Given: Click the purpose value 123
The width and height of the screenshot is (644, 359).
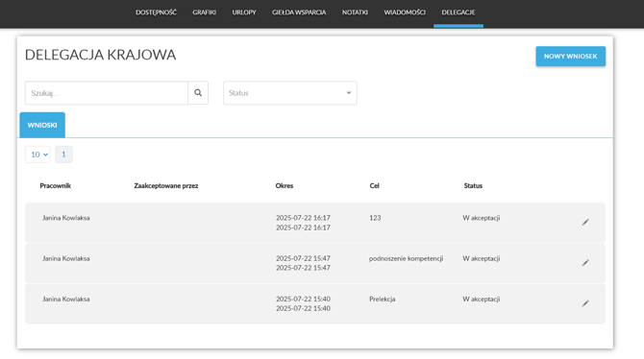Looking at the screenshot, I should point(375,218).
